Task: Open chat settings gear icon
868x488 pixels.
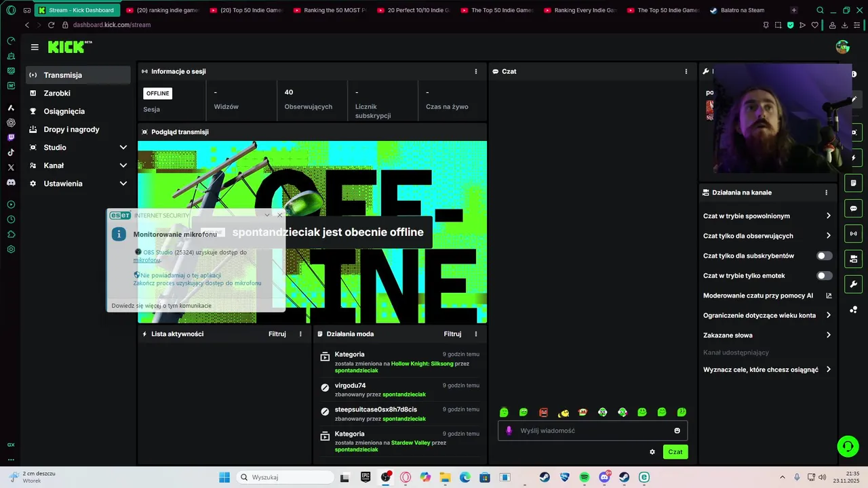Action: point(652,452)
